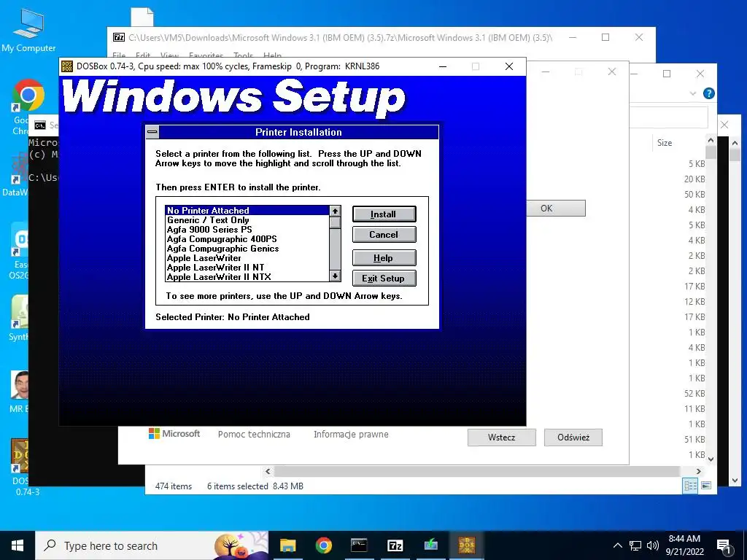Click the printer list scrollbar thumb
Viewport: 747px width, 560px height.
336,222
